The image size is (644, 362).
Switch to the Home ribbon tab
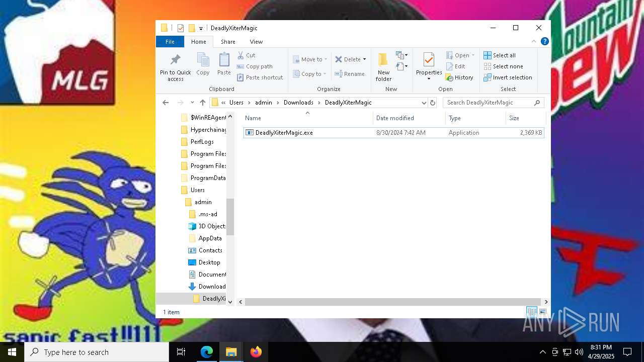tap(199, 42)
